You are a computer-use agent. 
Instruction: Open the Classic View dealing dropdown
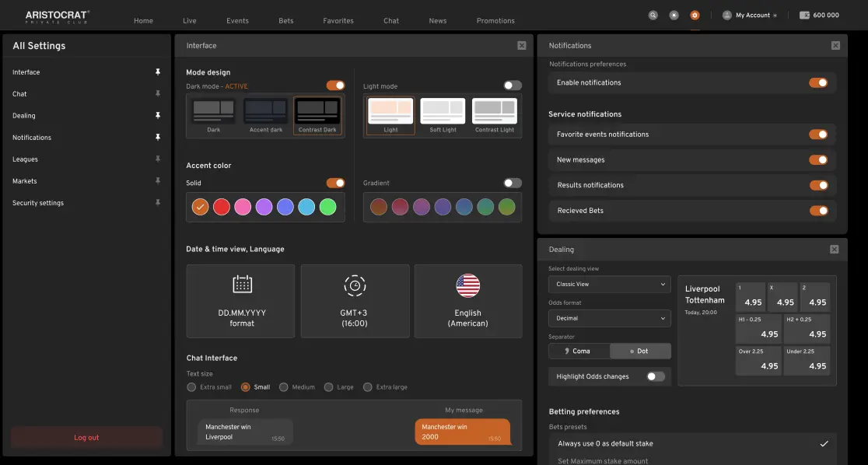[609, 285]
